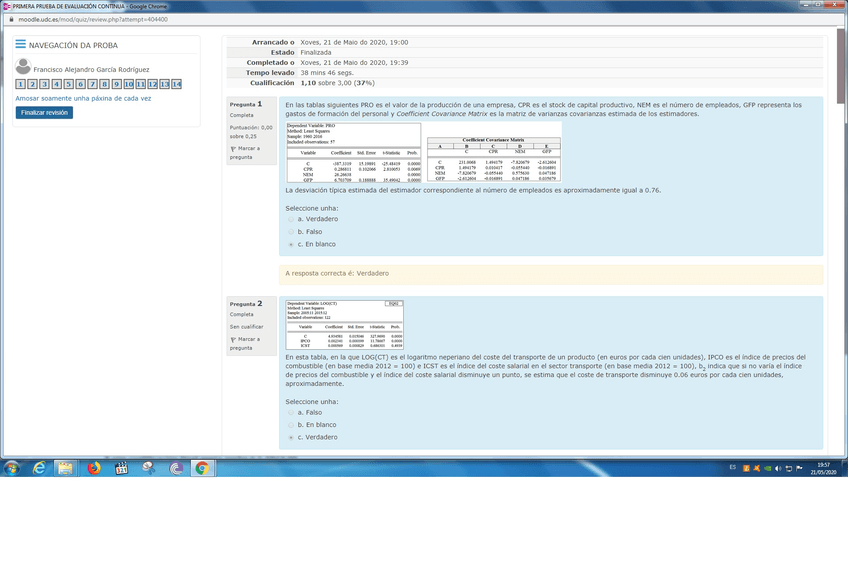
Task: Click 'Amosar soamente unha páxina de cada vez'
Action: [83, 98]
